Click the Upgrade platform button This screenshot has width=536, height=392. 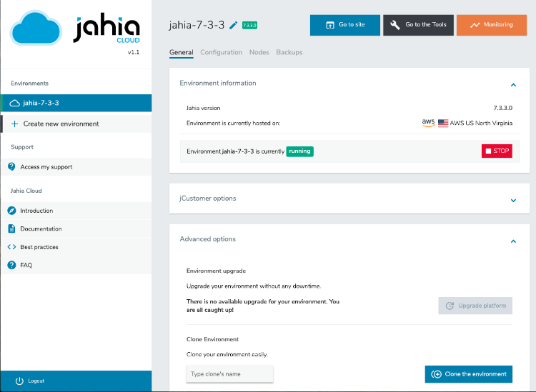tap(475, 306)
